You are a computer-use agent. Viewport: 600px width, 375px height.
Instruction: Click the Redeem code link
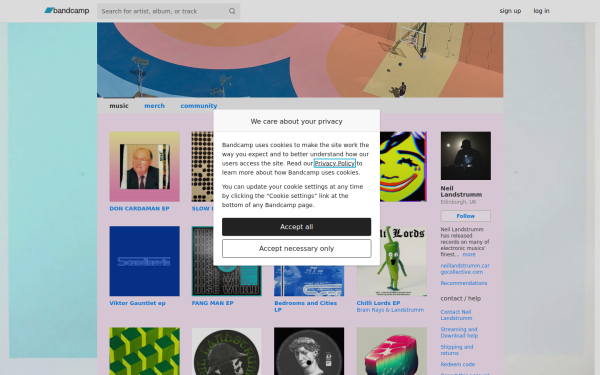457,364
